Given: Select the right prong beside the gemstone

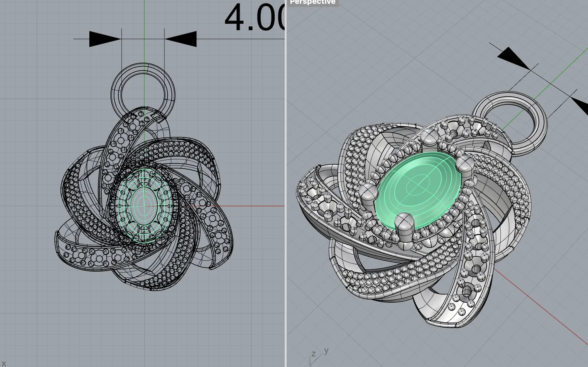Looking at the screenshot, I should coord(465,165).
